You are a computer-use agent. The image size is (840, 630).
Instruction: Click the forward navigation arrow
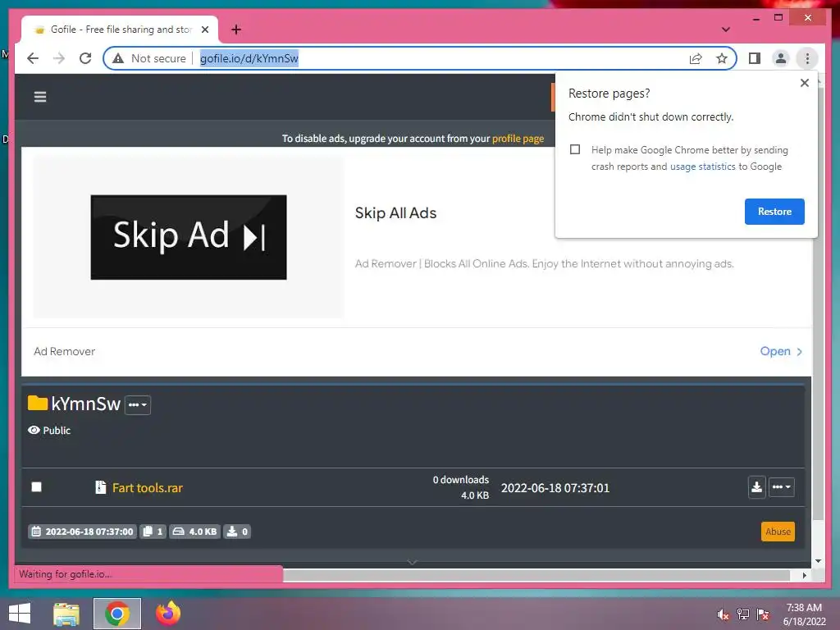pyautogui.click(x=59, y=58)
